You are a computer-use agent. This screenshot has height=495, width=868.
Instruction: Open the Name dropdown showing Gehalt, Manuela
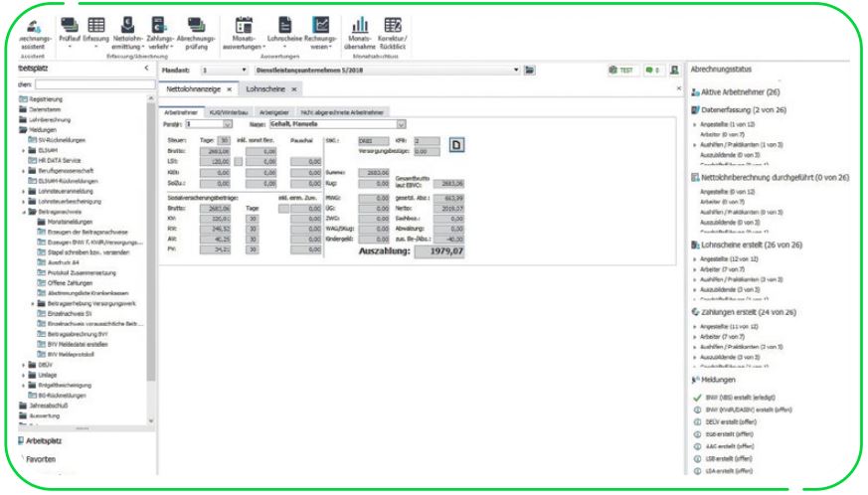(402, 125)
